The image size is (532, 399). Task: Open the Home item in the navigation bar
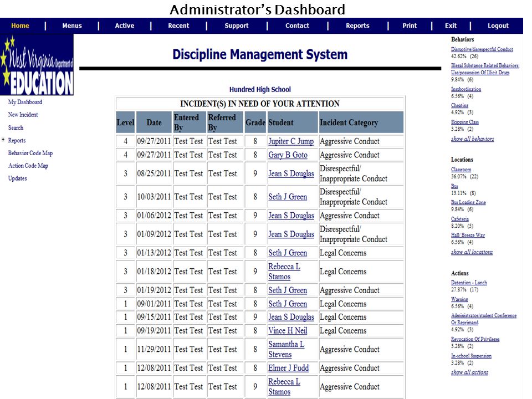(20, 26)
